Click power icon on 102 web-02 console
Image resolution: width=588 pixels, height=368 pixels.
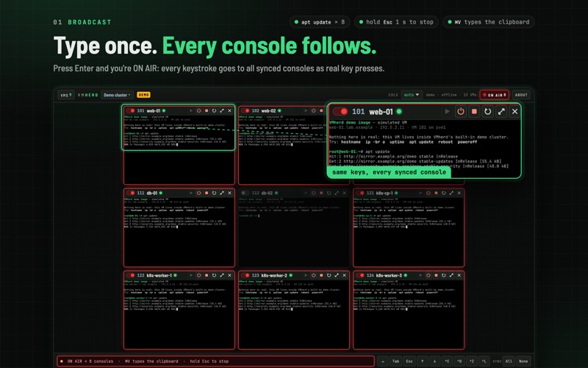coord(314,111)
